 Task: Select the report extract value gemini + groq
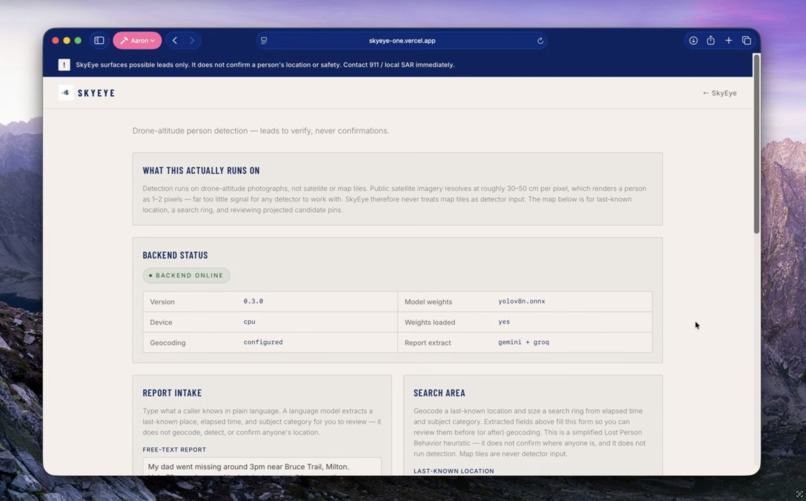(523, 342)
